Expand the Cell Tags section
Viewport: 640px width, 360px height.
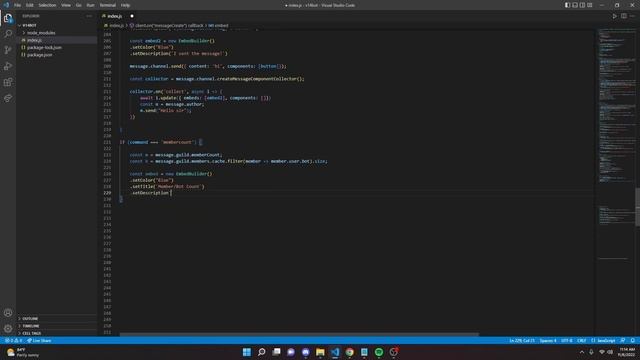click(x=31, y=333)
